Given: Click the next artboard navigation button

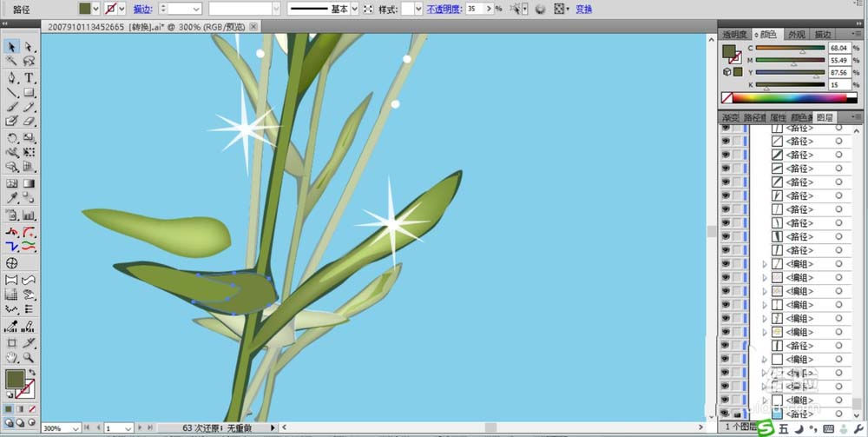Looking at the screenshot, I should pyautogui.click(x=140, y=427).
